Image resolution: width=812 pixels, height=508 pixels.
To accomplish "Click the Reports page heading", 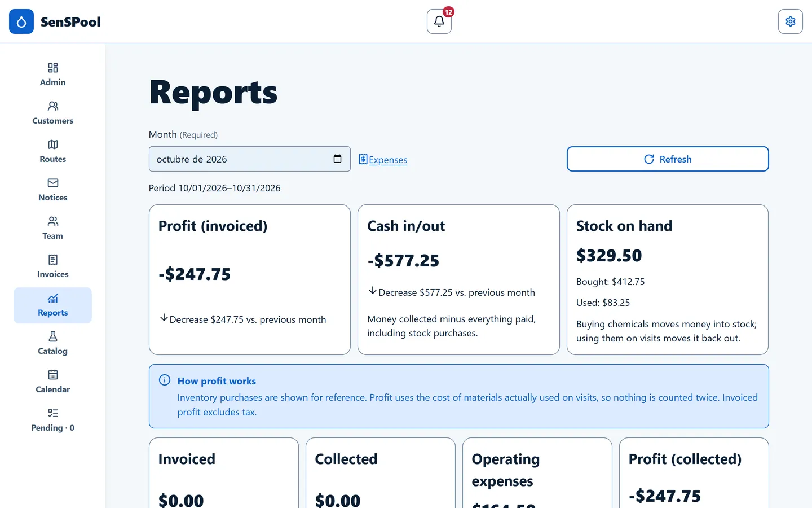I will (213, 92).
